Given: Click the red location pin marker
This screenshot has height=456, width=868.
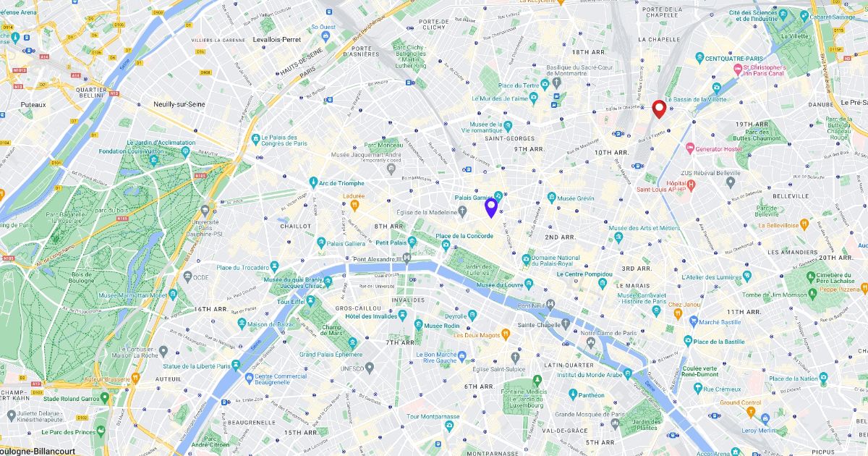Looking at the screenshot, I should coord(659,109).
